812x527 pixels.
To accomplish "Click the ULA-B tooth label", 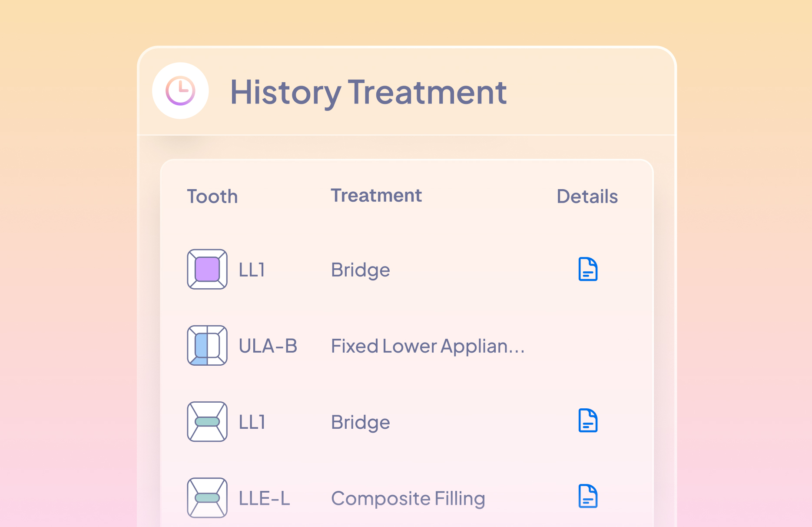I will point(268,346).
